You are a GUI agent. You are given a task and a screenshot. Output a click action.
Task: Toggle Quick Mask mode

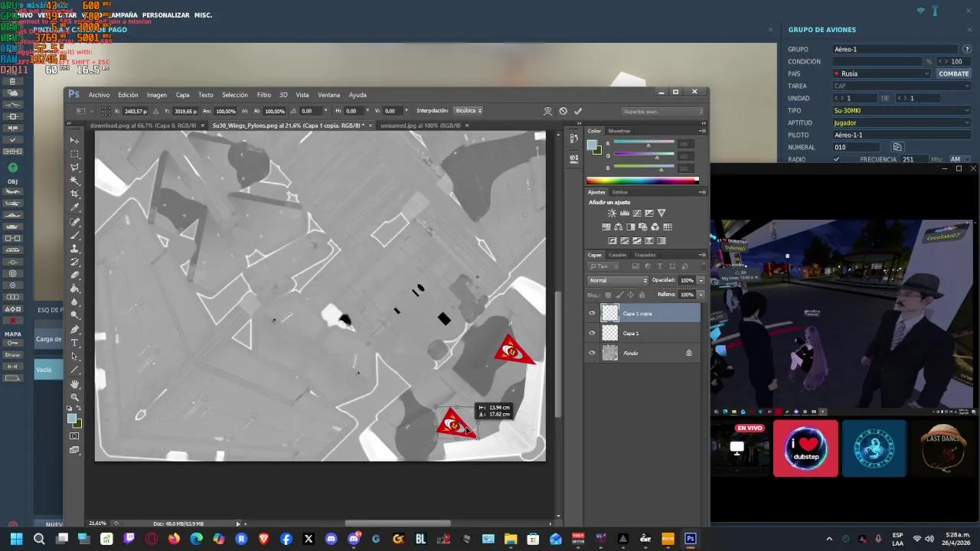pos(74,436)
